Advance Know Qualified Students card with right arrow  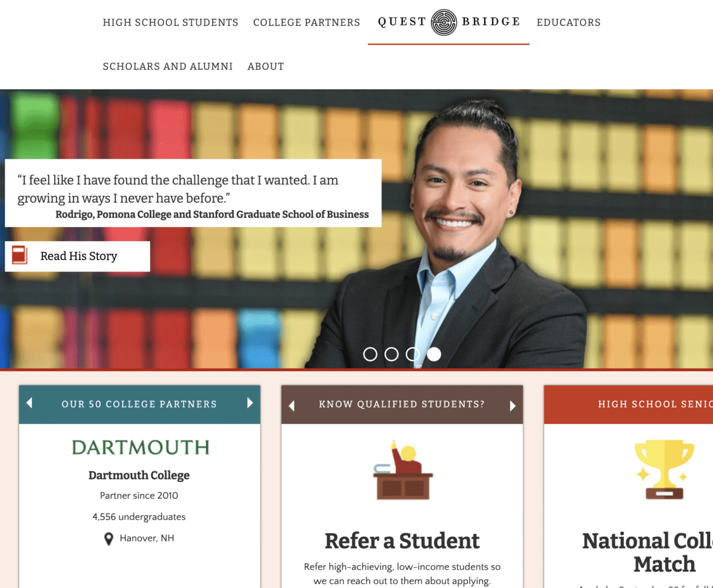pos(513,406)
